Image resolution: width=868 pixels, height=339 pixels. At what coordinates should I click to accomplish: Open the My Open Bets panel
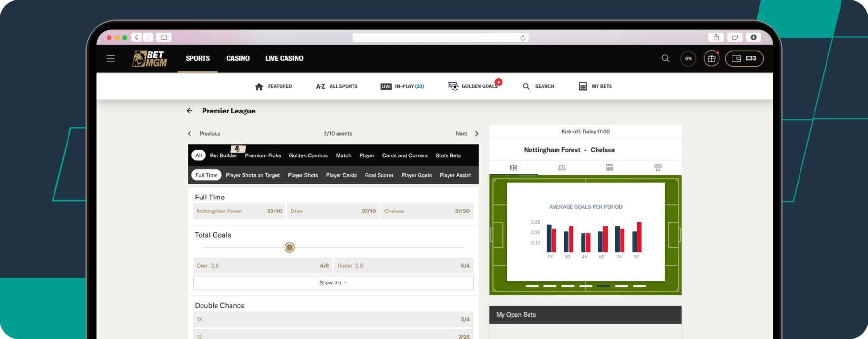[585, 315]
